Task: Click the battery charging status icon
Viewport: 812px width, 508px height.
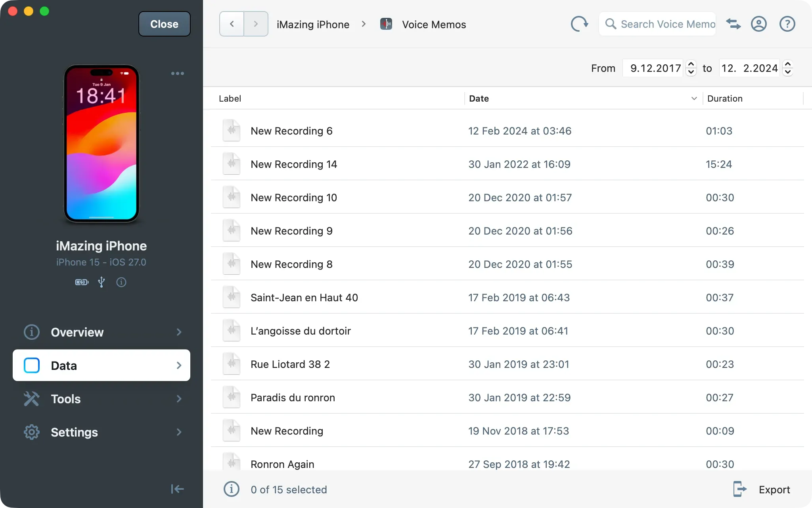Action: click(82, 282)
